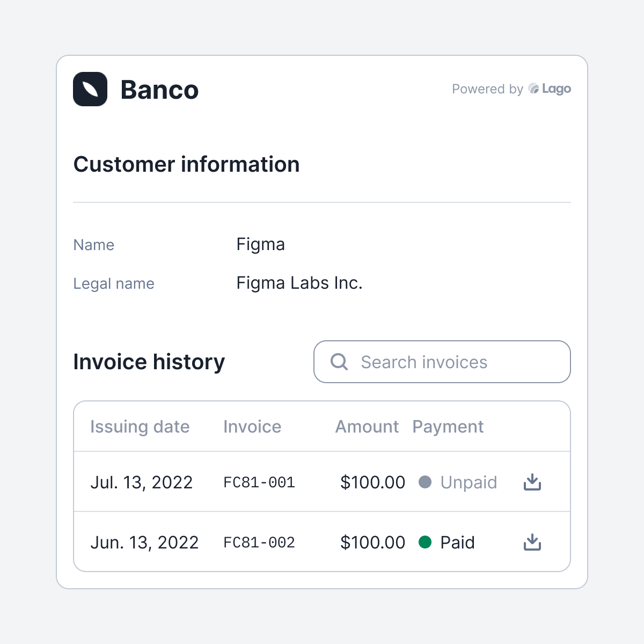Click the Issuing date column header

coord(140,427)
